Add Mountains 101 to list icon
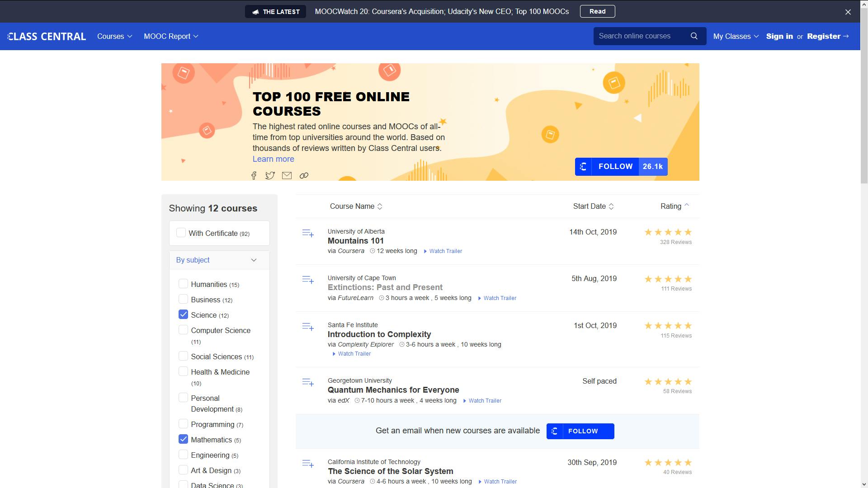This screenshot has height=488, width=868. click(x=308, y=233)
